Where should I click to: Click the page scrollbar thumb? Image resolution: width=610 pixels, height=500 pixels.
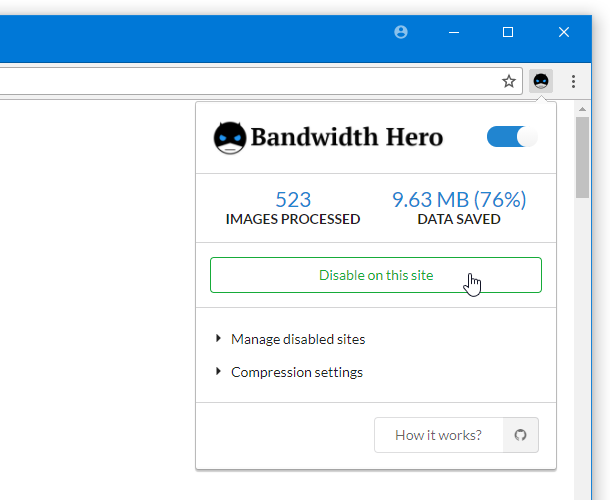pyautogui.click(x=582, y=157)
